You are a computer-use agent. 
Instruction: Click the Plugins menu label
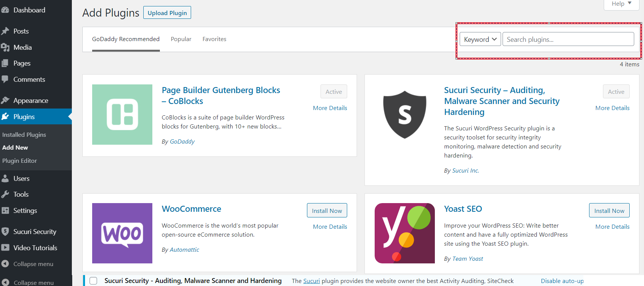(x=24, y=117)
